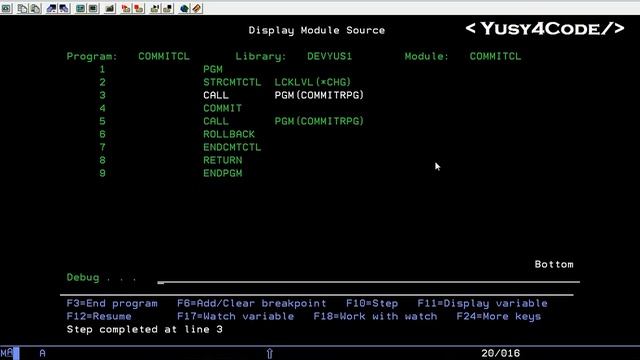
Task: Click the ROLLBACK statement on line 6
Action: pos(229,134)
